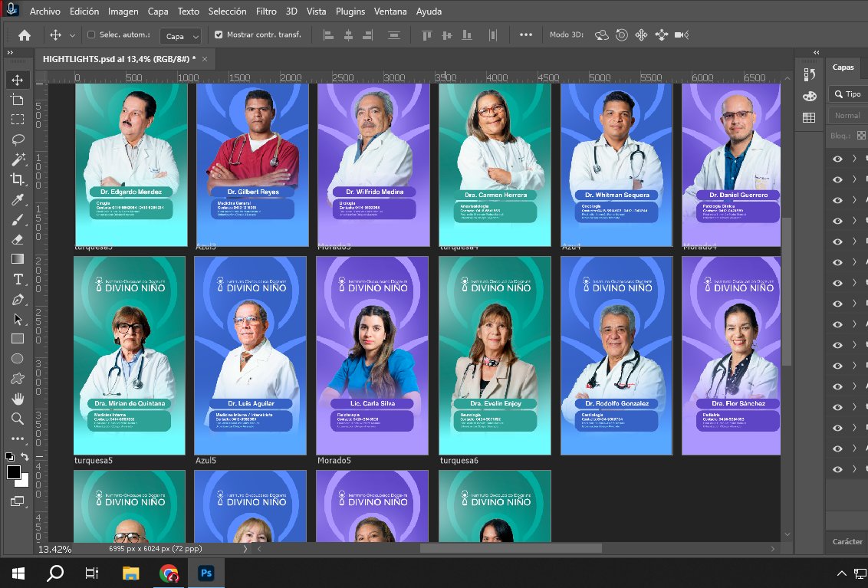Change the screen mode icon
Viewport: 868px width, 588px height.
[x=17, y=501]
